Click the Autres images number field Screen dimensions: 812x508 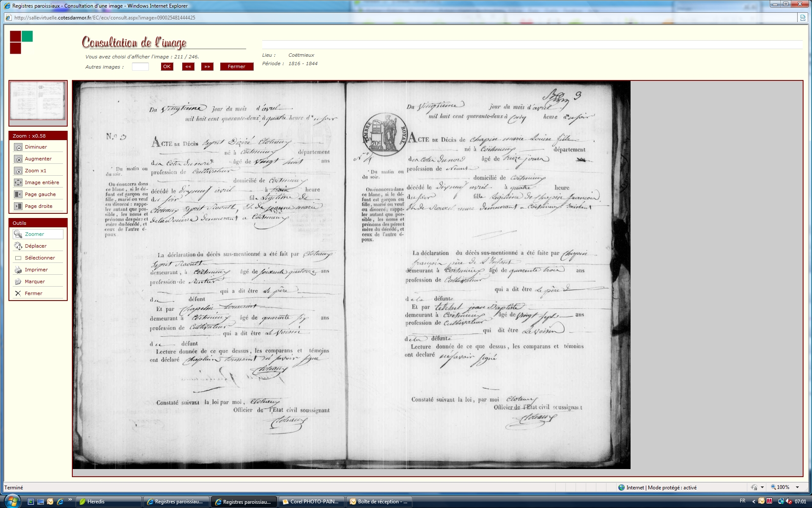pyautogui.click(x=140, y=66)
